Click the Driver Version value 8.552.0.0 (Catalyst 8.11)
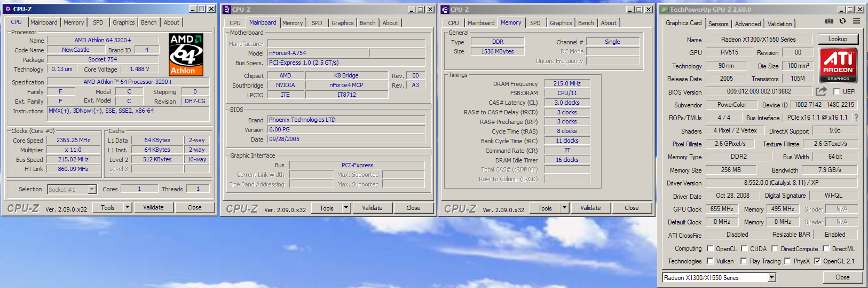 [x=782, y=183]
